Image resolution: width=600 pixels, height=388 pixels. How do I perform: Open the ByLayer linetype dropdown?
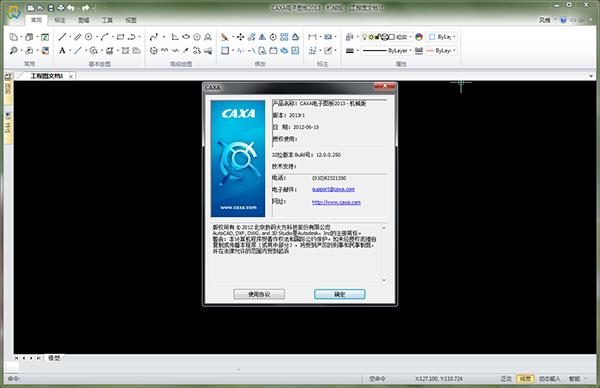(387, 51)
